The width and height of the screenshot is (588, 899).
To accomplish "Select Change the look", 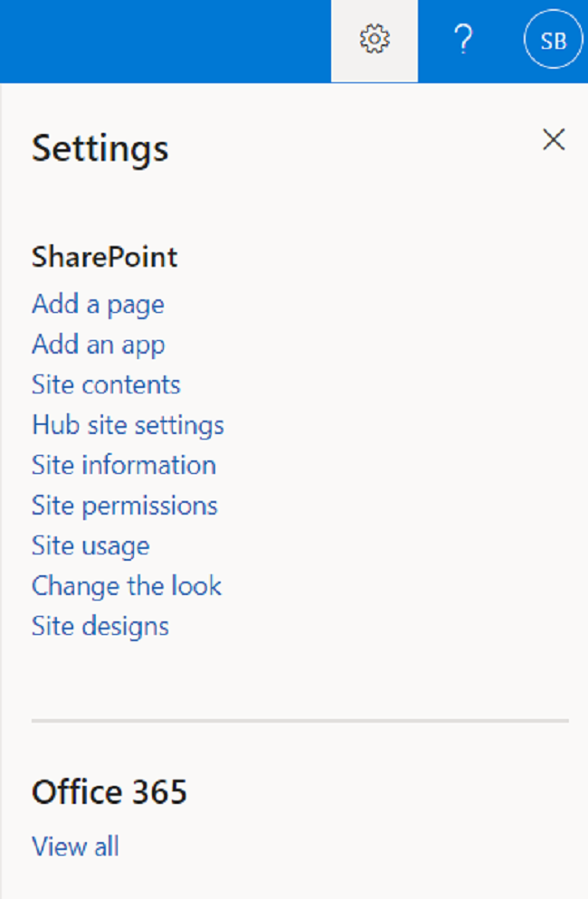I will (126, 586).
